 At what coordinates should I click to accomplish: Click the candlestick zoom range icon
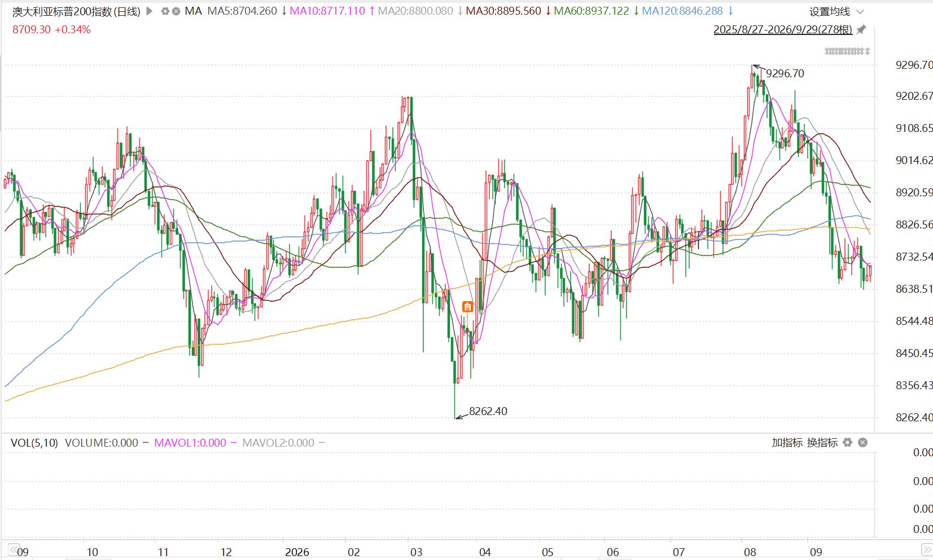847,51
